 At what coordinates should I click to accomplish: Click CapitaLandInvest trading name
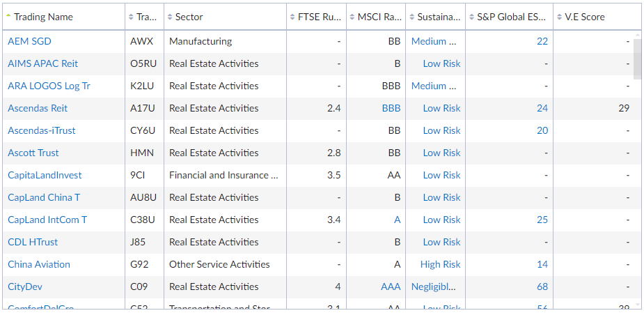tap(45, 175)
